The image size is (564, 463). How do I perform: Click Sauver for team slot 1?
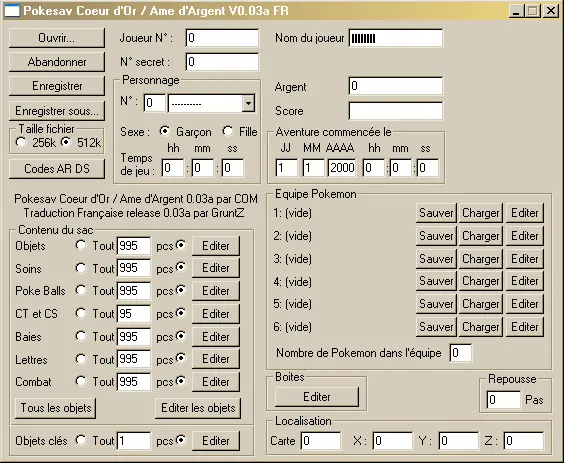[436, 213]
